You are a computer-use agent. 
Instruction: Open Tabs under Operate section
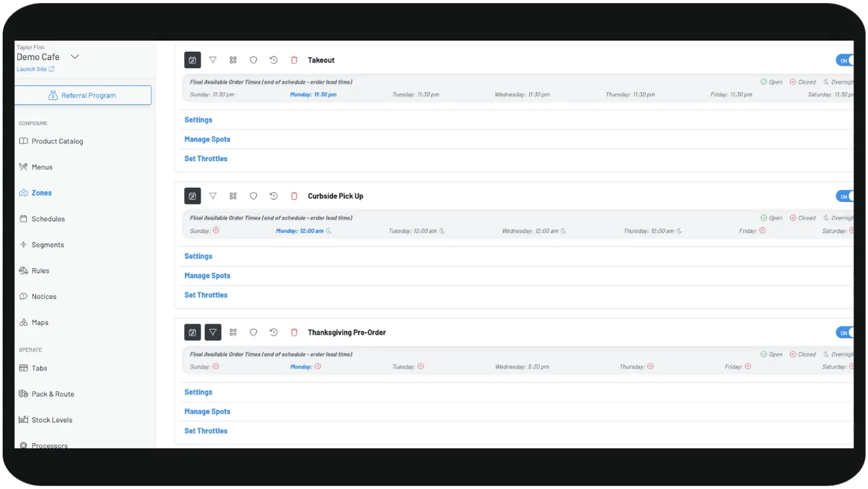tap(33, 368)
